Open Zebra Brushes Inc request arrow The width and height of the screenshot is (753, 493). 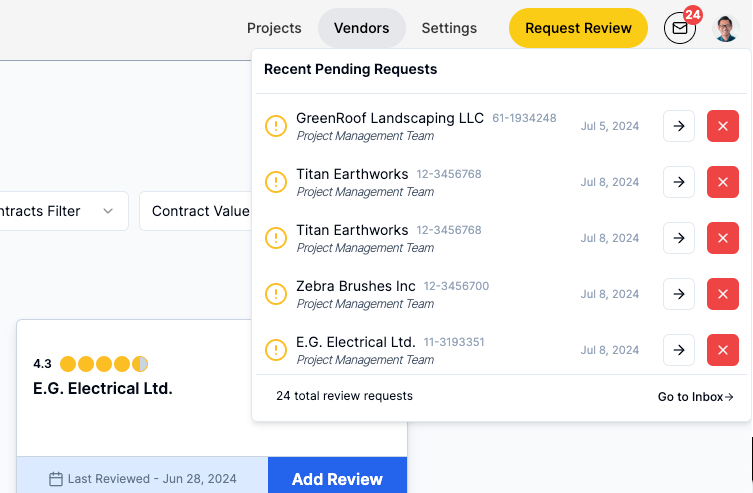coord(679,294)
